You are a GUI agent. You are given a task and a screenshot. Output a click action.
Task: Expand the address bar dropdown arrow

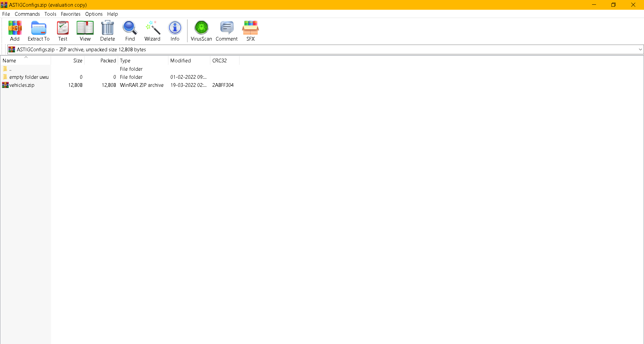640,49
